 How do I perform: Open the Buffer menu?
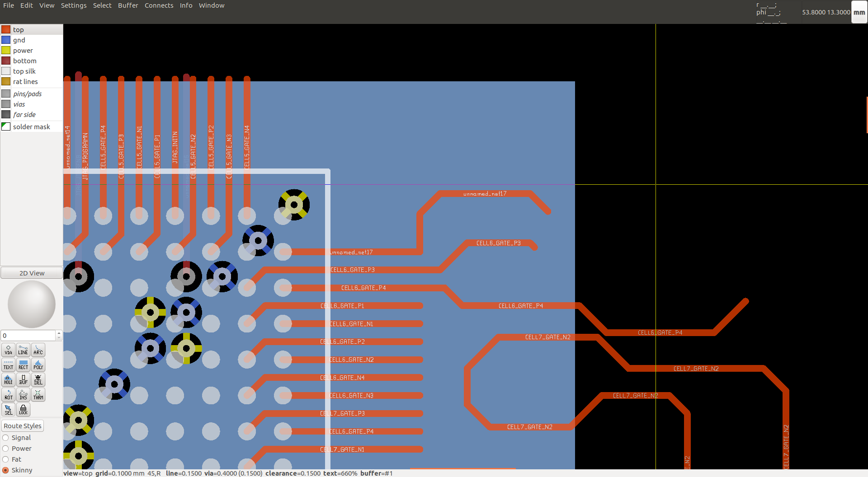point(128,5)
